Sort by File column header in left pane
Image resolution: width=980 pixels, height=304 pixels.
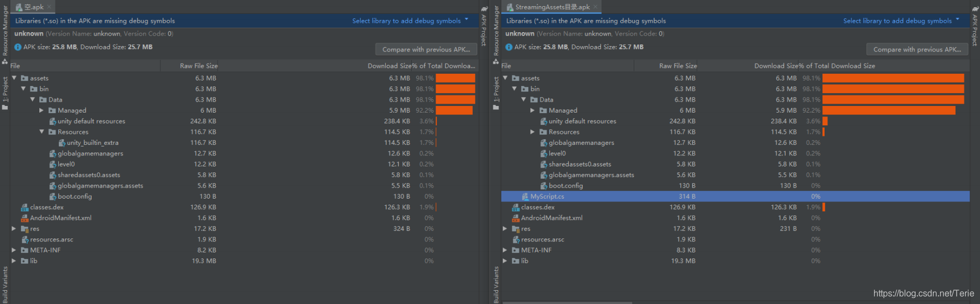point(85,65)
